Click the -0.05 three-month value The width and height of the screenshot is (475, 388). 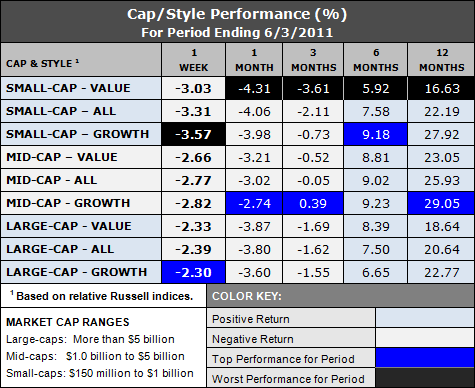coord(313,180)
